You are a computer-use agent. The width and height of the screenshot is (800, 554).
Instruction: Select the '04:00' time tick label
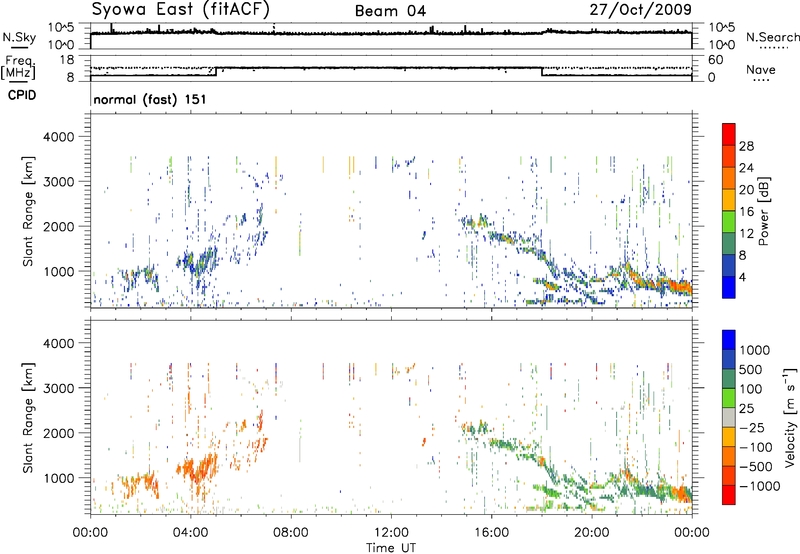click(x=191, y=533)
